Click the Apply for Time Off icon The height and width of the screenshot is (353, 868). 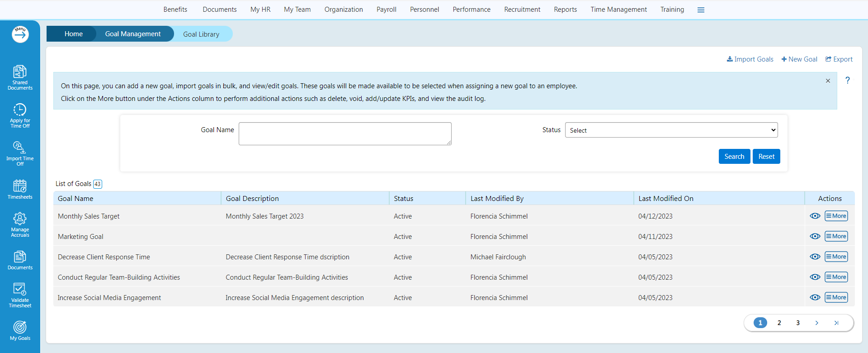(20, 115)
